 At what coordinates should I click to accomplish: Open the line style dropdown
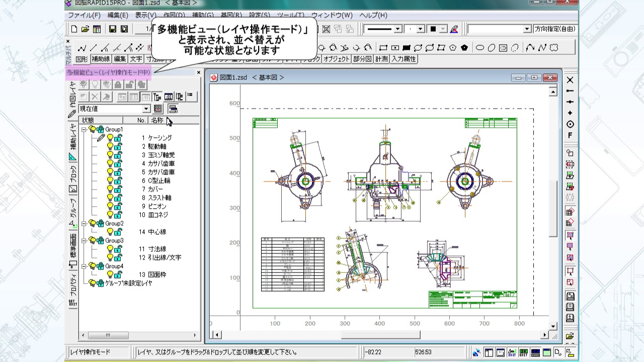coord(397,29)
